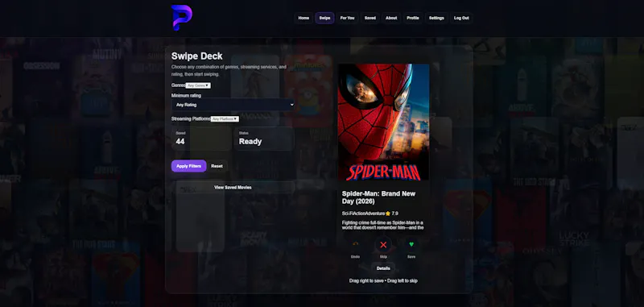The image size is (644, 307).
Task: Open the Home page
Action: pyautogui.click(x=303, y=18)
